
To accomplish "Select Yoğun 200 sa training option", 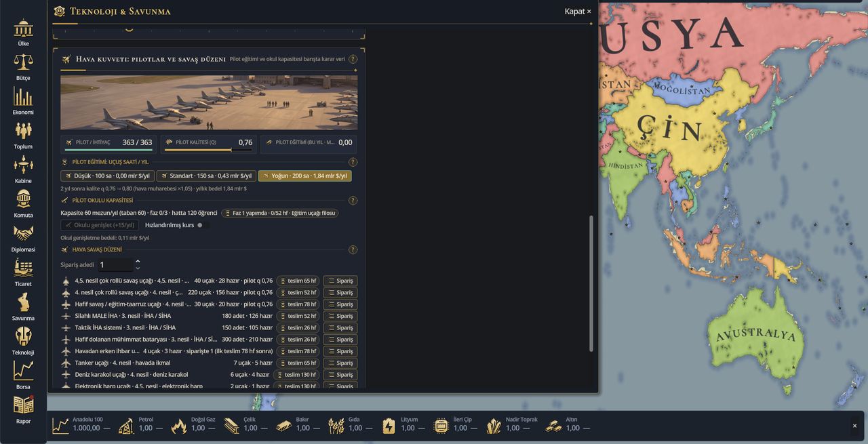I will [x=305, y=176].
